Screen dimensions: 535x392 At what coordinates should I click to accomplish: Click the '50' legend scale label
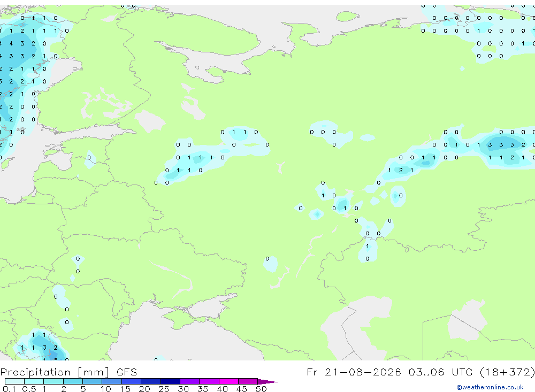coord(261,389)
